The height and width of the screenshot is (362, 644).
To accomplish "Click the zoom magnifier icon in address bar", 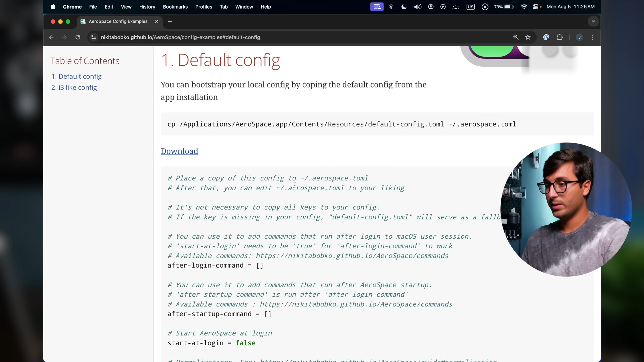I will (516, 37).
